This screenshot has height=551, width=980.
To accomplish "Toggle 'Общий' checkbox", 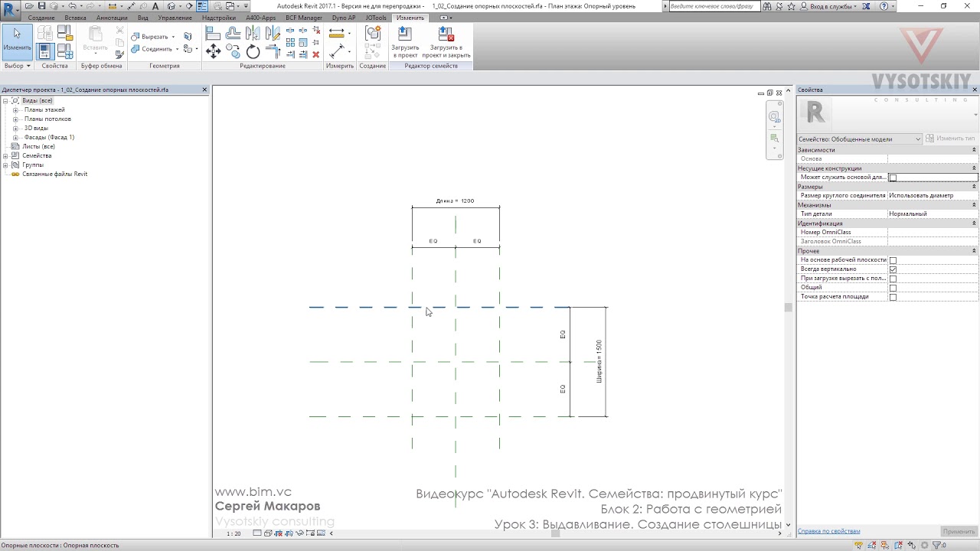I will click(x=893, y=288).
